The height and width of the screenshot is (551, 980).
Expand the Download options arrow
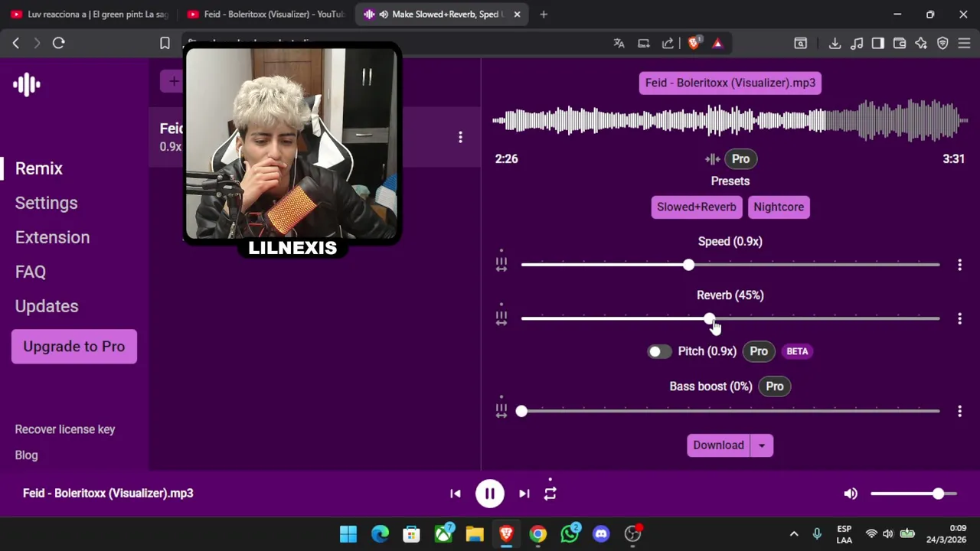tap(762, 445)
